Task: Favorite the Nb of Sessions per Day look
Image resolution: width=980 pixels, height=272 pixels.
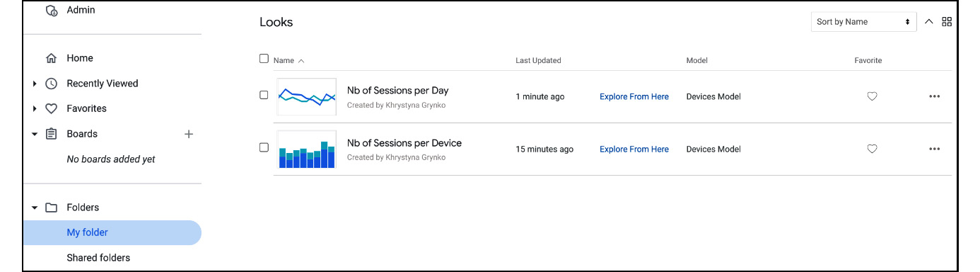Action: tap(872, 96)
